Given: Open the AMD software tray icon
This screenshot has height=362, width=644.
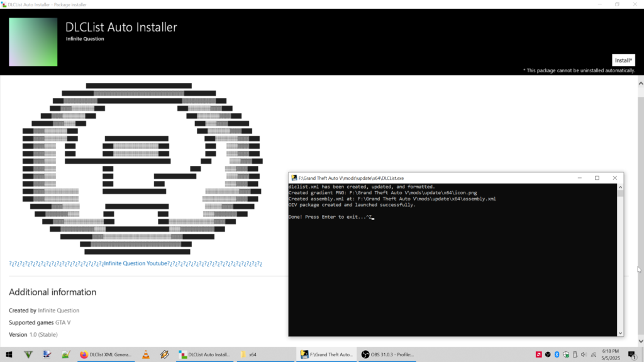Looking at the screenshot, I should tap(539, 354).
